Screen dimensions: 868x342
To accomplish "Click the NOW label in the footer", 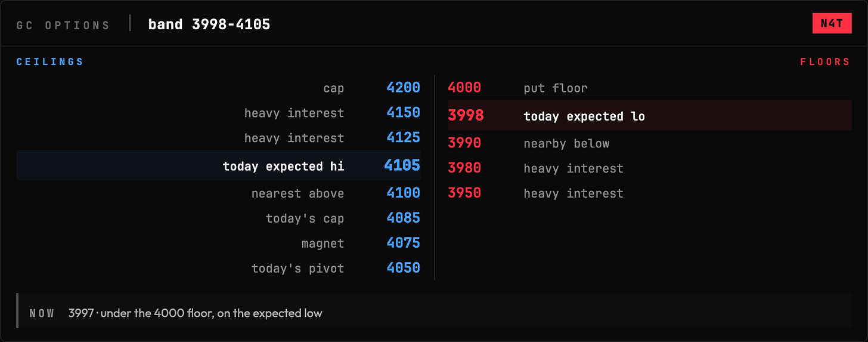I will click(x=42, y=313).
